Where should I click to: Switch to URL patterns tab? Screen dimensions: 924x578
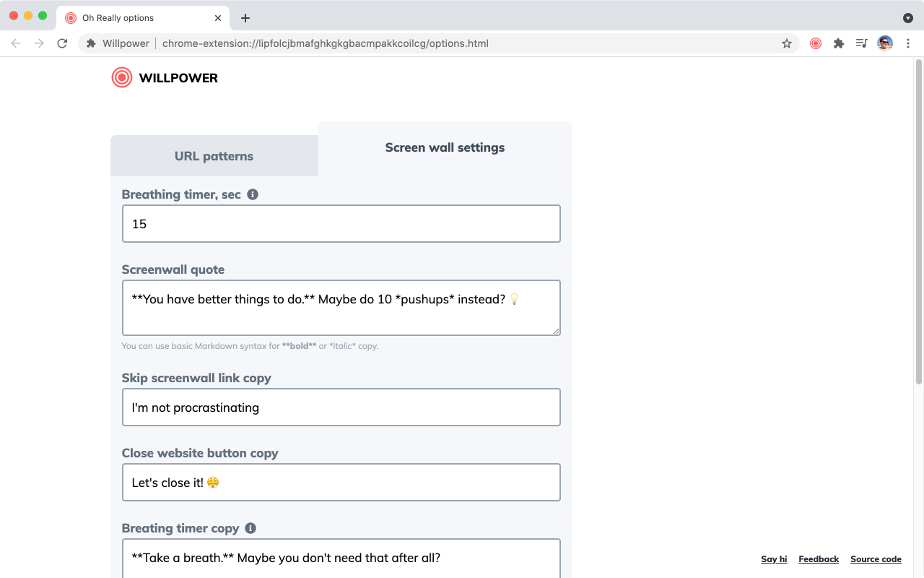tap(214, 156)
